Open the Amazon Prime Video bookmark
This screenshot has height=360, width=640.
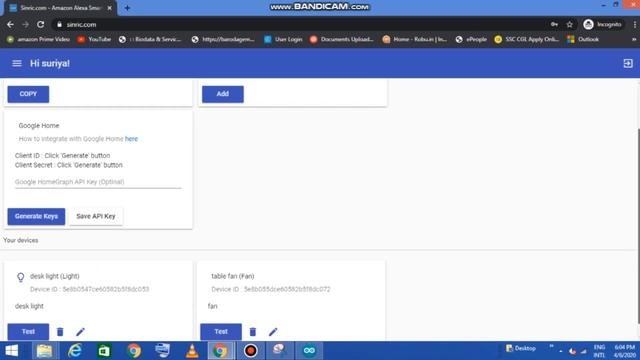click(x=38, y=40)
